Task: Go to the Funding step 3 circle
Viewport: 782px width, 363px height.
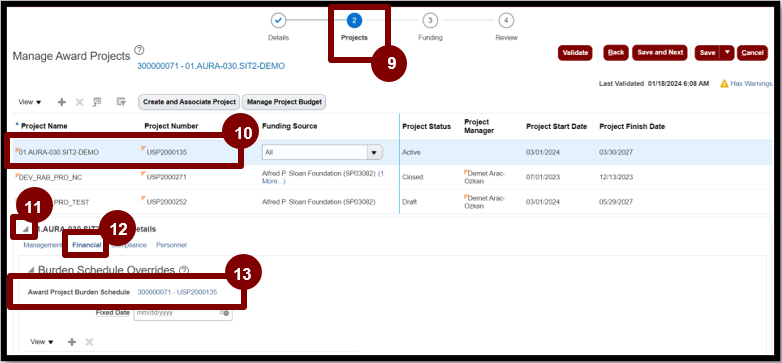Action: click(430, 20)
